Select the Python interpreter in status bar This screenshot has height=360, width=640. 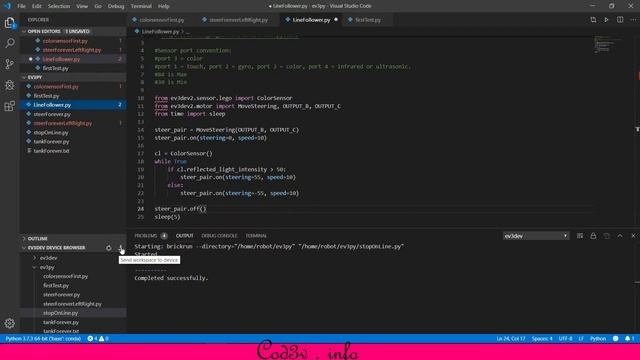(x=43, y=339)
